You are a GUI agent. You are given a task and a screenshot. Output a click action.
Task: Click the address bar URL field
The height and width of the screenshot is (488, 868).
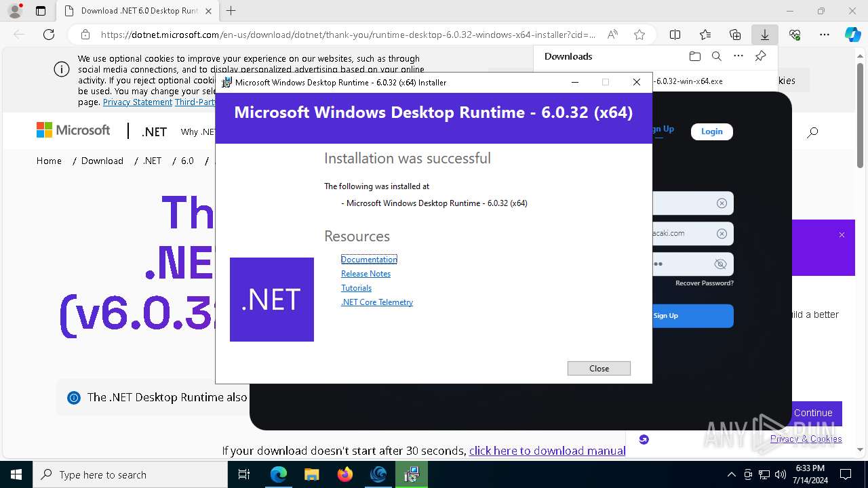[x=348, y=35]
